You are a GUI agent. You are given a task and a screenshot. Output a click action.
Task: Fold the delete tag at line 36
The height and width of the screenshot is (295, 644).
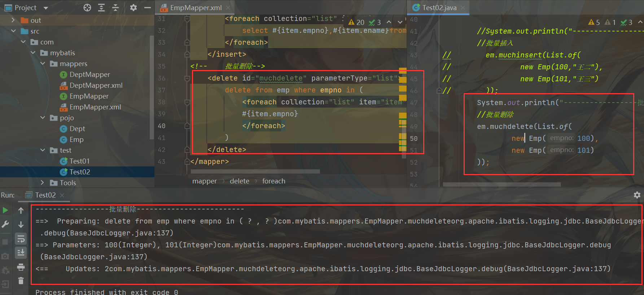click(x=187, y=78)
